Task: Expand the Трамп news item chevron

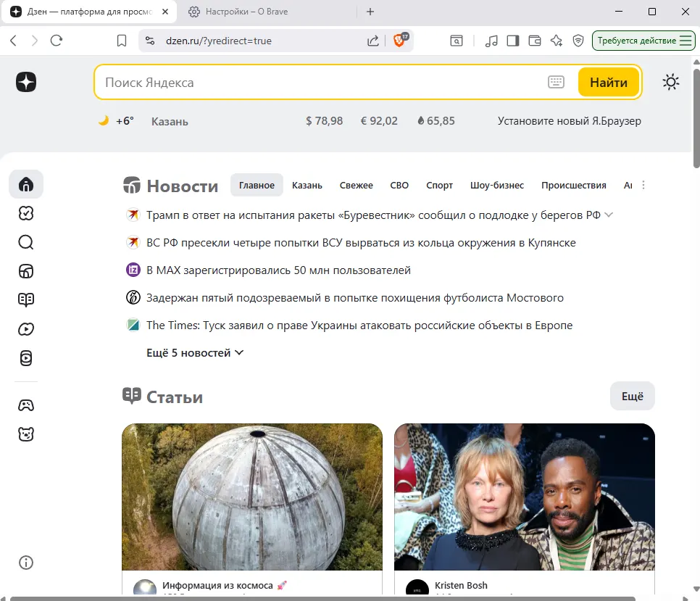Action: (x=609, y=215)
